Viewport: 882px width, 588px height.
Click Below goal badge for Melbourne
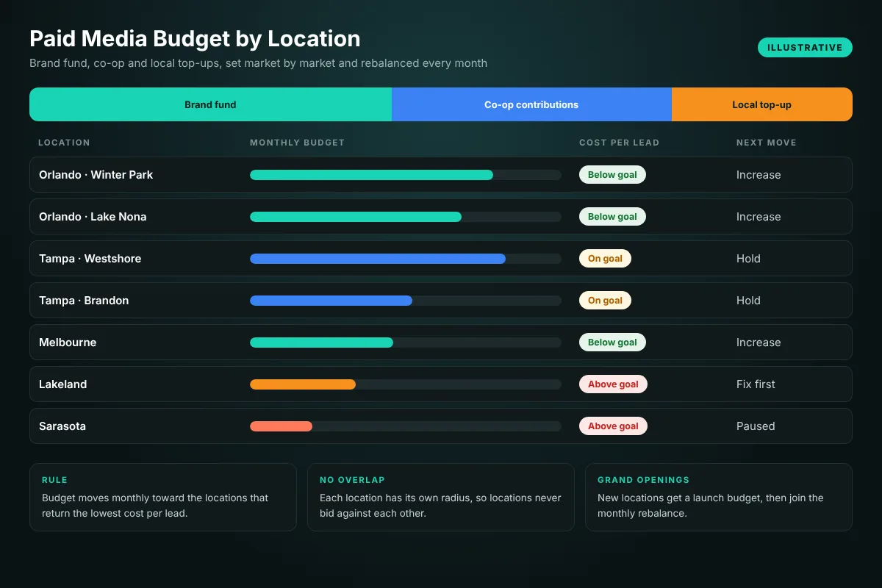point(612,343)
